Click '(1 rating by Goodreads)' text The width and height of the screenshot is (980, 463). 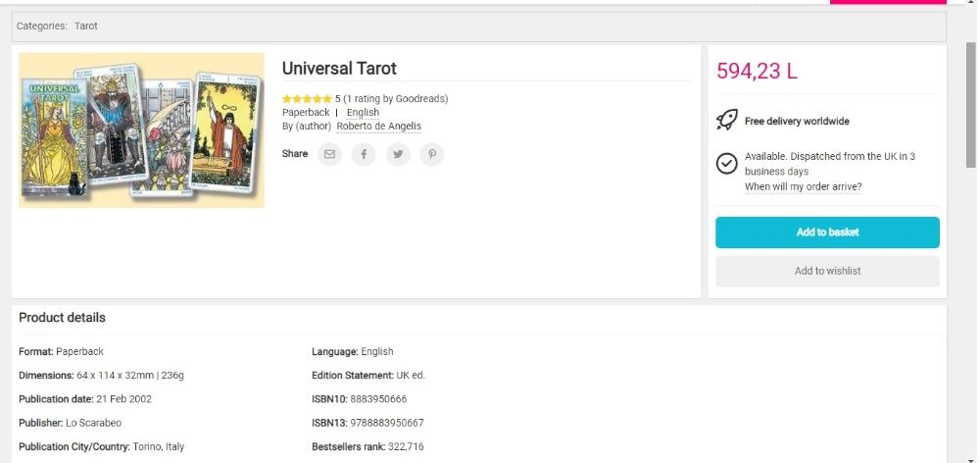tap(396, 99)
